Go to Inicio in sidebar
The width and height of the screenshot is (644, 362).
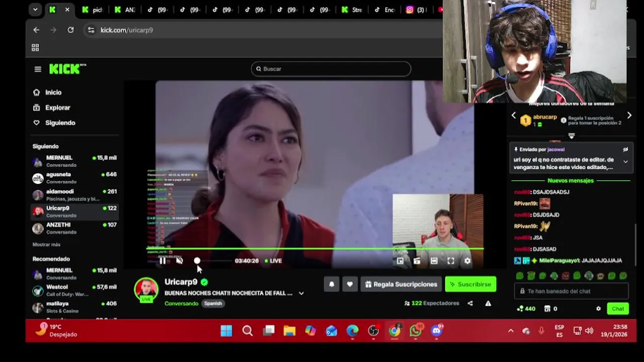point(47,93)
